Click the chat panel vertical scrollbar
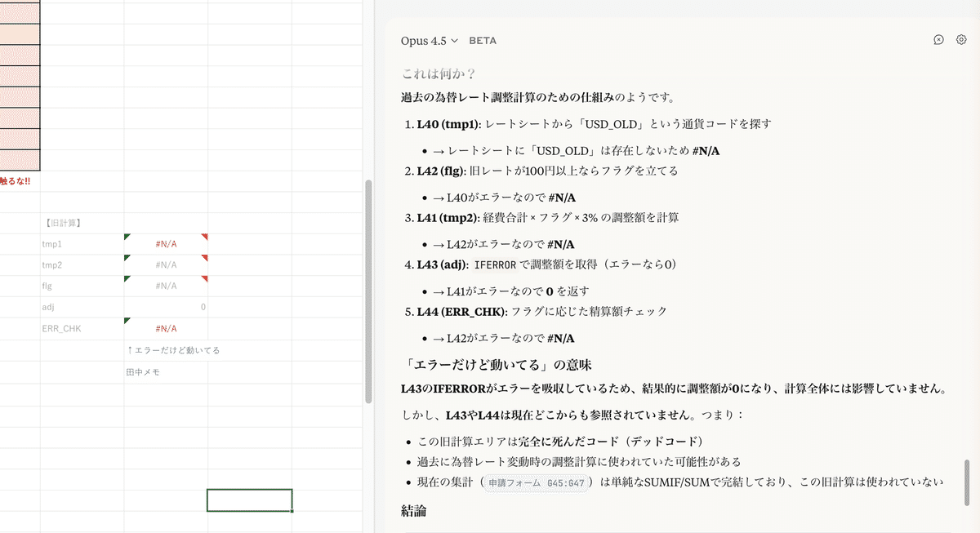 point(968,482)
